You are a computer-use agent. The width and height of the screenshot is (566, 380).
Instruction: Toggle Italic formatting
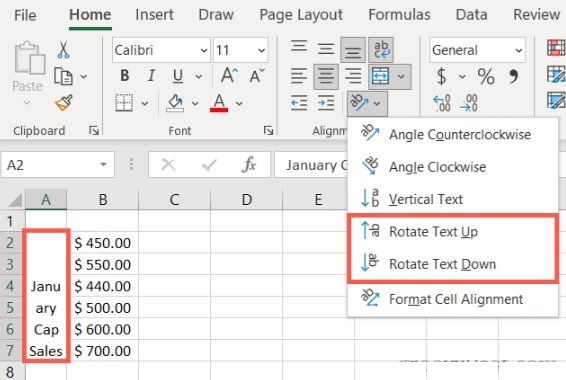click(x=151, y=76)
